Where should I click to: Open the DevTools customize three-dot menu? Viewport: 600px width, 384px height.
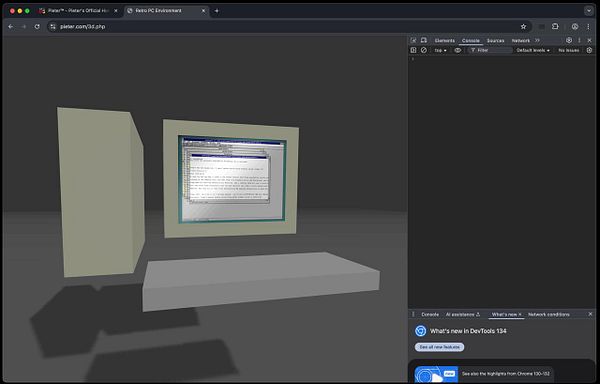(579, 40)
